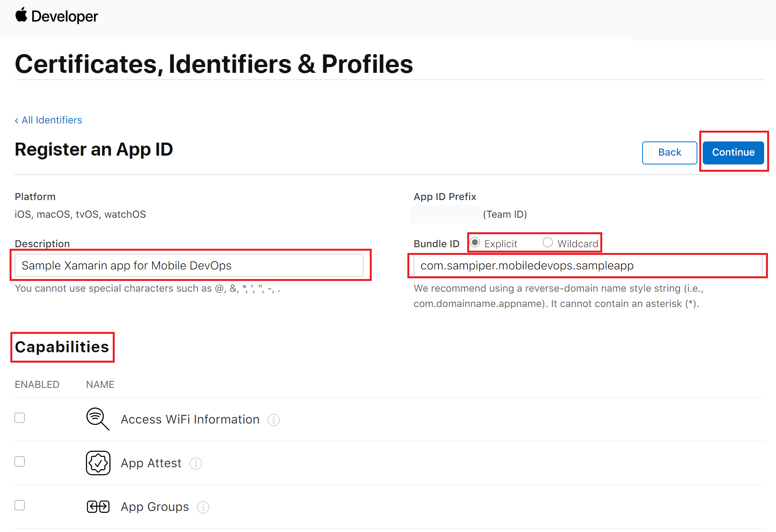
Task: Select the Explicit Bundle ID option
Action: (475, 243)
